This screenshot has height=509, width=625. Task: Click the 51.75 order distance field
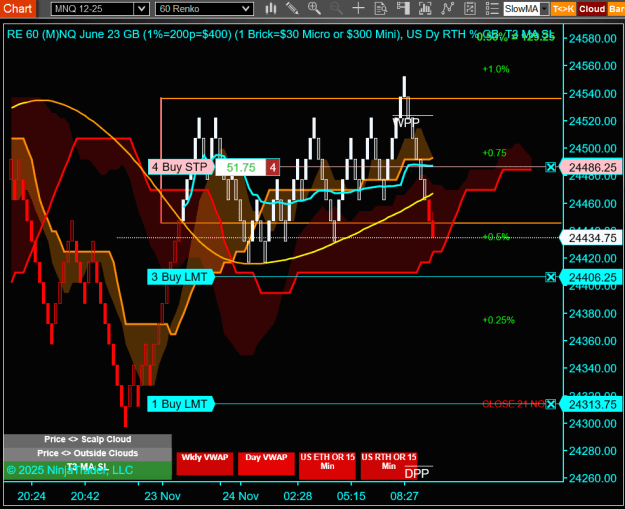pos(241,167)
